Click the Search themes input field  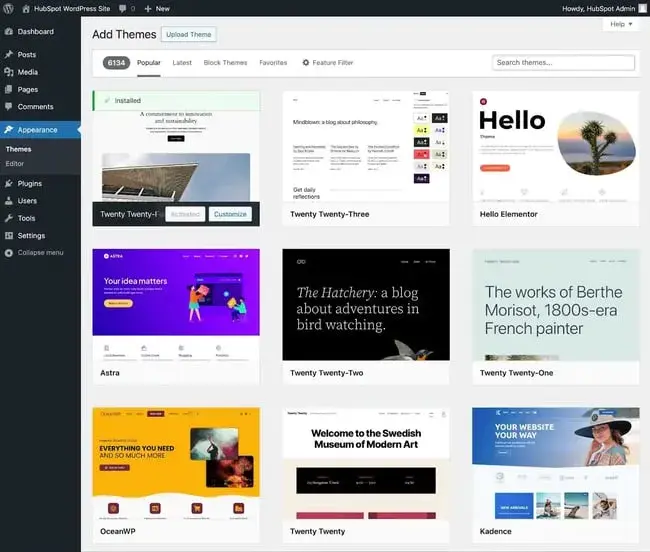tap(563, 63)
